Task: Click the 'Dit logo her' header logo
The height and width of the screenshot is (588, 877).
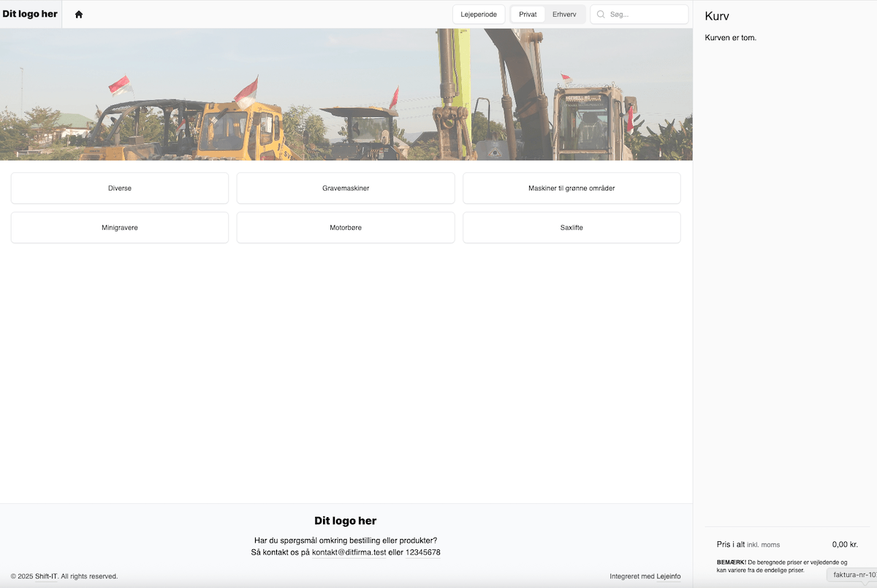Action: coord(30,14)
